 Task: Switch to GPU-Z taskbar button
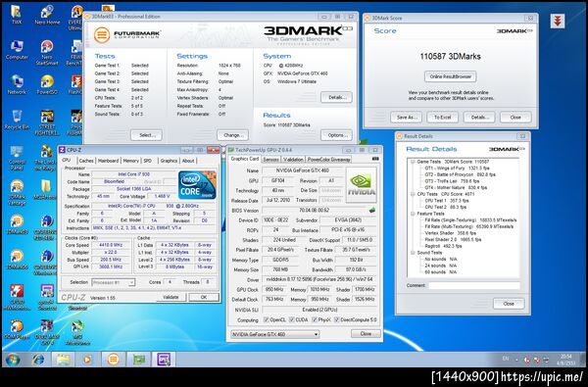coord(138,360)
